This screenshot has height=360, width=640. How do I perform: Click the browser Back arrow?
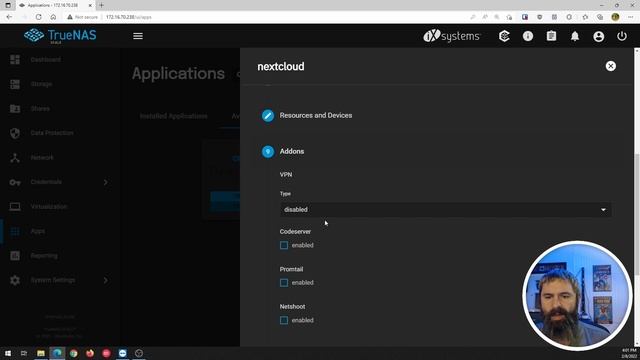(x=9, y=17)
